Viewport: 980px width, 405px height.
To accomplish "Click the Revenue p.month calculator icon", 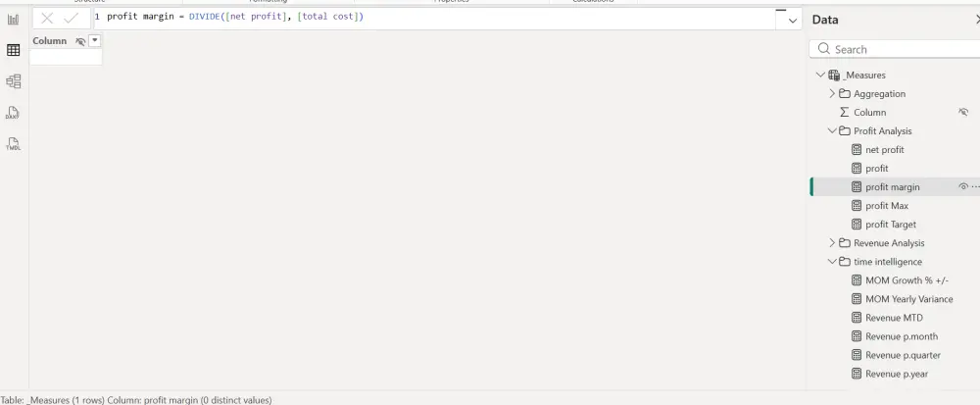I will (x=857, y=336).
